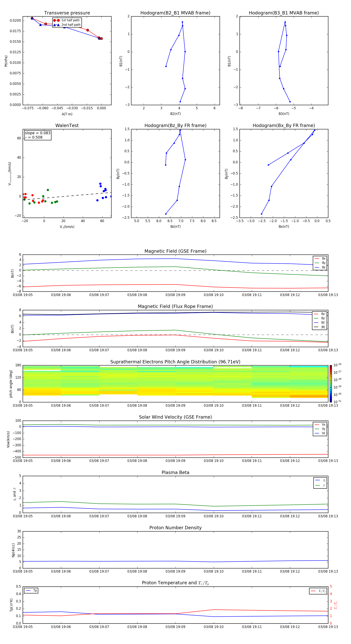351x644 pixels.
Task: Click the "Hodogram(B2_B1 MVAB frame)" title
Action: point(175,13)
